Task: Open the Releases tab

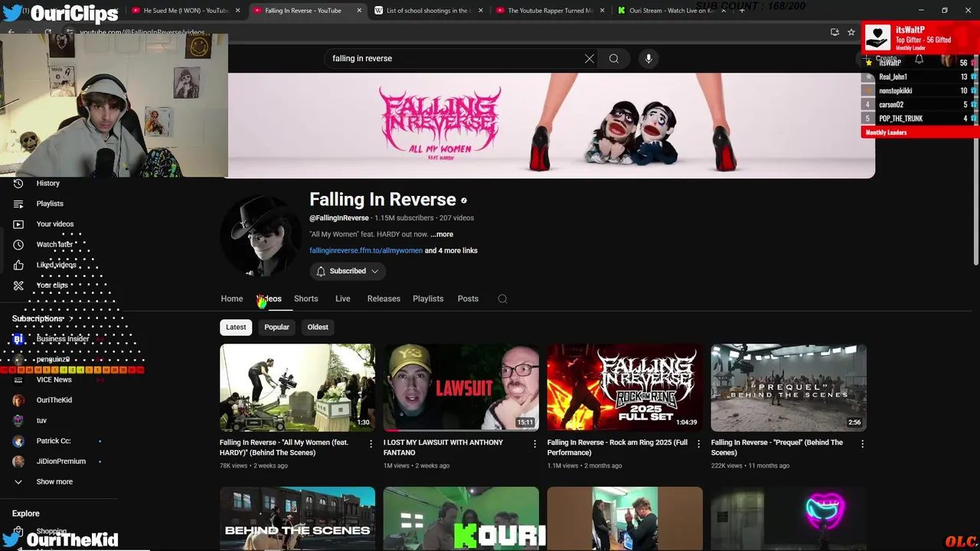Action: tap(384, 298)
